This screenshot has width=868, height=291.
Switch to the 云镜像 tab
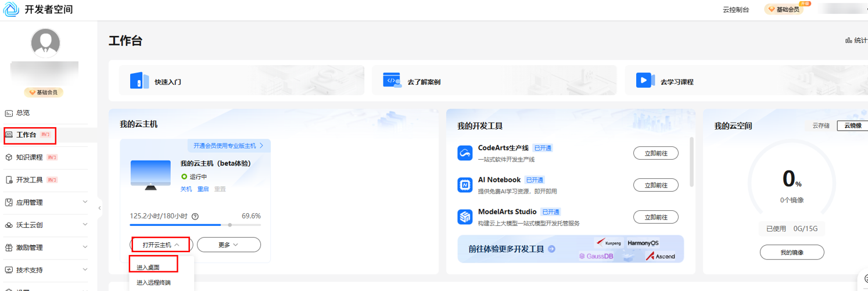(x=852, y=125)
